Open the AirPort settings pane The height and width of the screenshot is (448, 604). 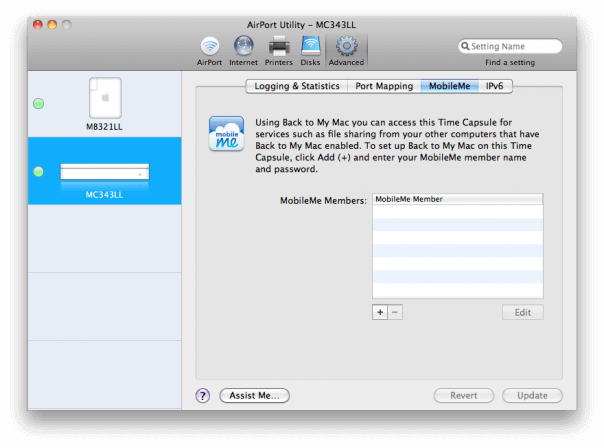[x=210, y=51]
